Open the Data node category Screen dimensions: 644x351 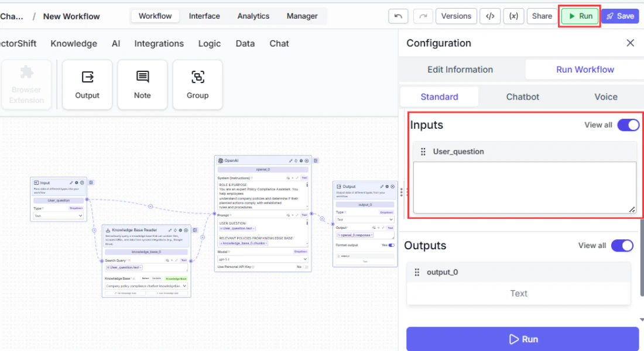coord(245,43)
